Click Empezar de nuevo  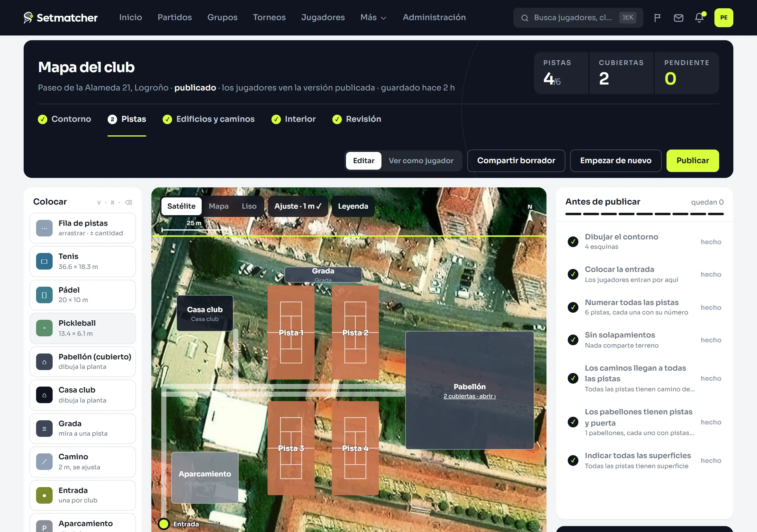pyautogui.click(x=616, y=160)
